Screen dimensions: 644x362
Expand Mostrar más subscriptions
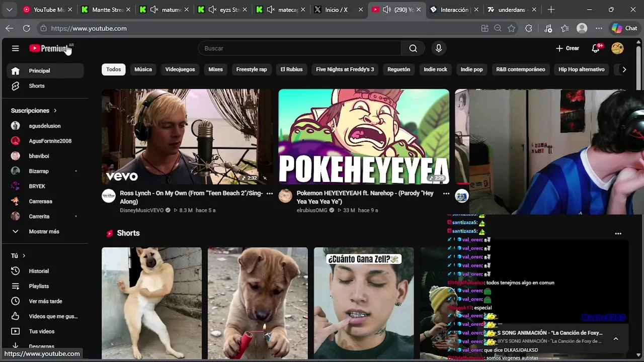click(45, 232)
